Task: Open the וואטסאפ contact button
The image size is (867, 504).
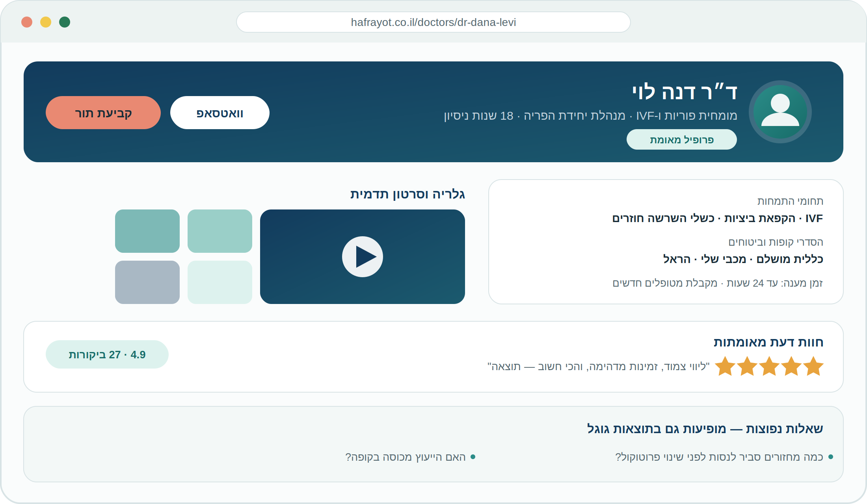Action: pyautogui.click(x=220, y=113)
